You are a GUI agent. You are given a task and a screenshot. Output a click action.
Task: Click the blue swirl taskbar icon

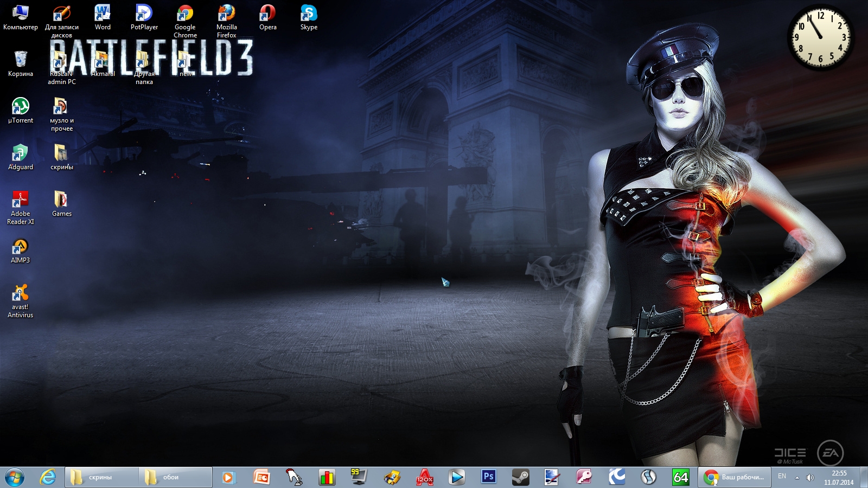616,477
